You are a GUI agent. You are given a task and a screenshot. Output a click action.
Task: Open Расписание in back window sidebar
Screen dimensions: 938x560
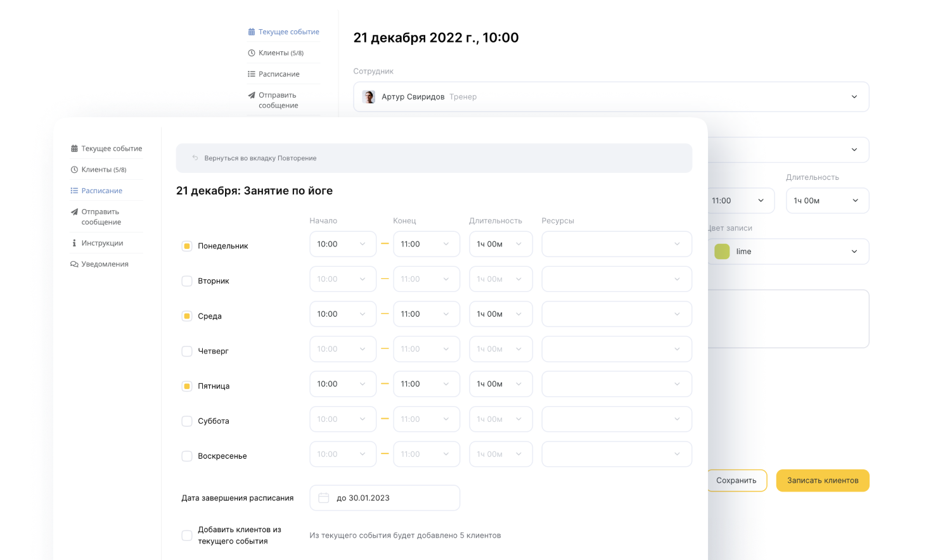tap(274, 74)
